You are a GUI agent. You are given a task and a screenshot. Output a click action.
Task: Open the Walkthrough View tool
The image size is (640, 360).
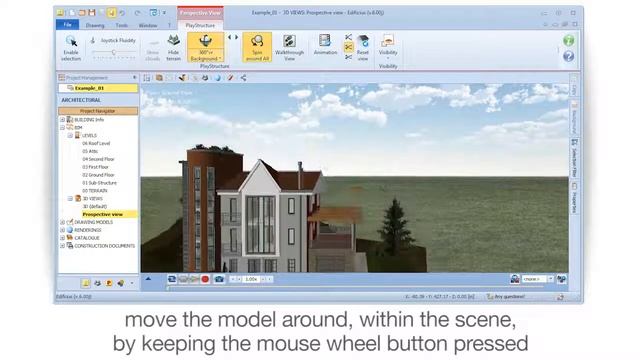(x=289, y=47)
